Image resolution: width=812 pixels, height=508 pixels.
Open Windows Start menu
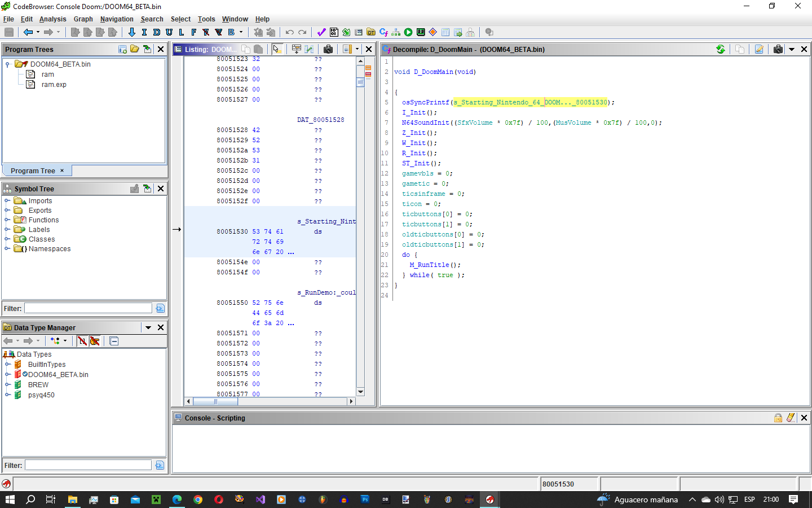pos(10,500)
